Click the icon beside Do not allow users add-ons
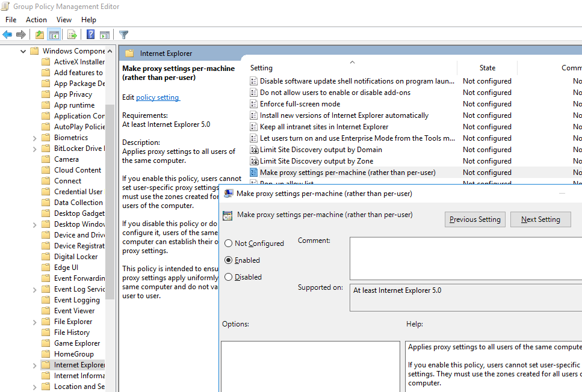This screenshot has width=582, height=392. pyautogui.click(x=254, y=93)
